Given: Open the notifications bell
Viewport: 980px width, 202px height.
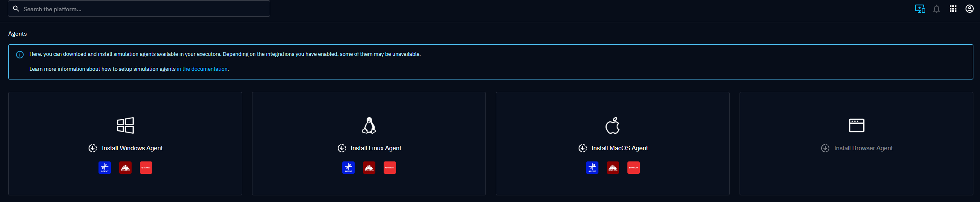Looking at the screenshot, I should pyautogui.click(x=937, y=9).
